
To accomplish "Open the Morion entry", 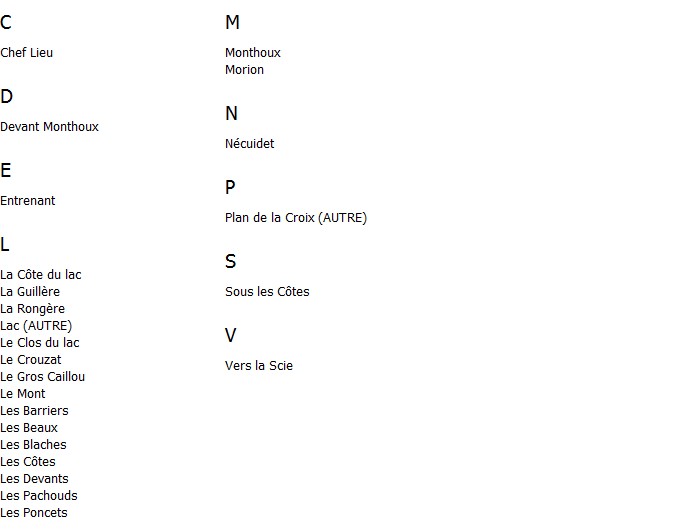I will pos(245,70).
